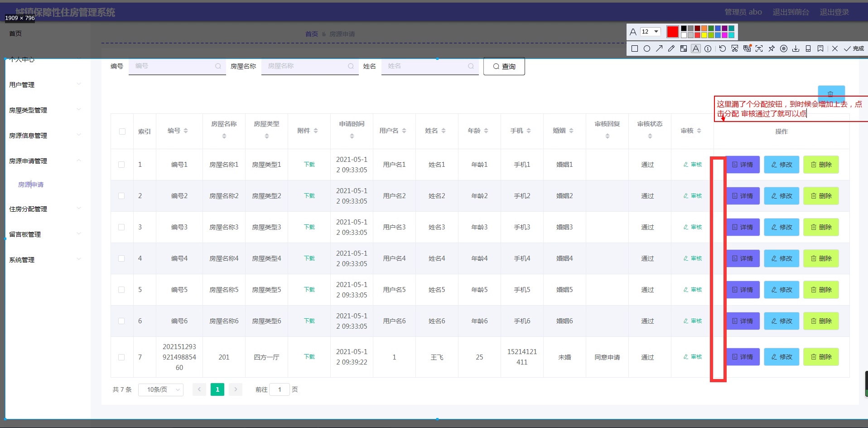This screenshot has height=428, width=868.
Task: Check the row for 编号5
Action: tap(121, 290)
